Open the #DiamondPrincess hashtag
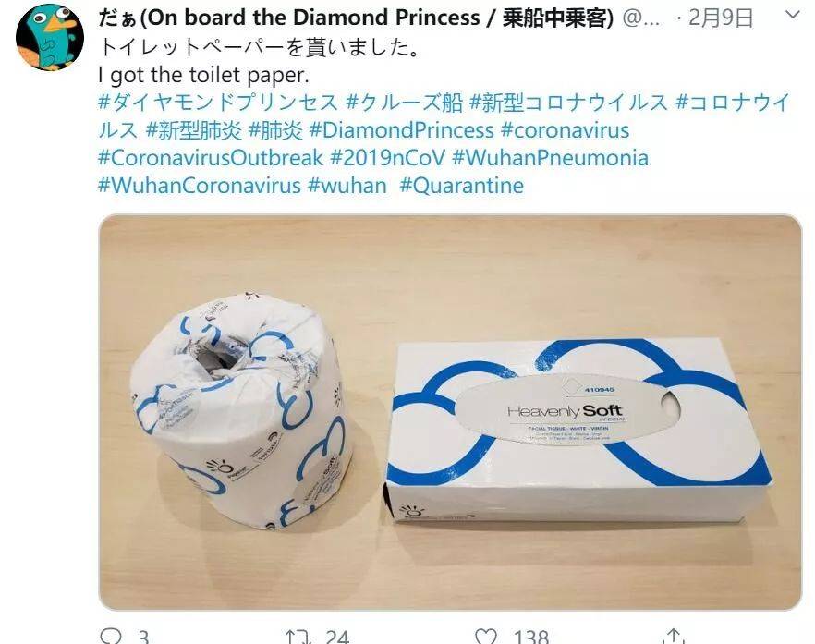 [401, 130]
